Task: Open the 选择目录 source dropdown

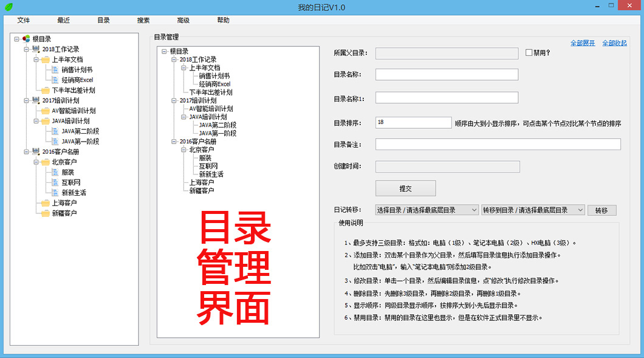Action: click(x=426, y=210)
